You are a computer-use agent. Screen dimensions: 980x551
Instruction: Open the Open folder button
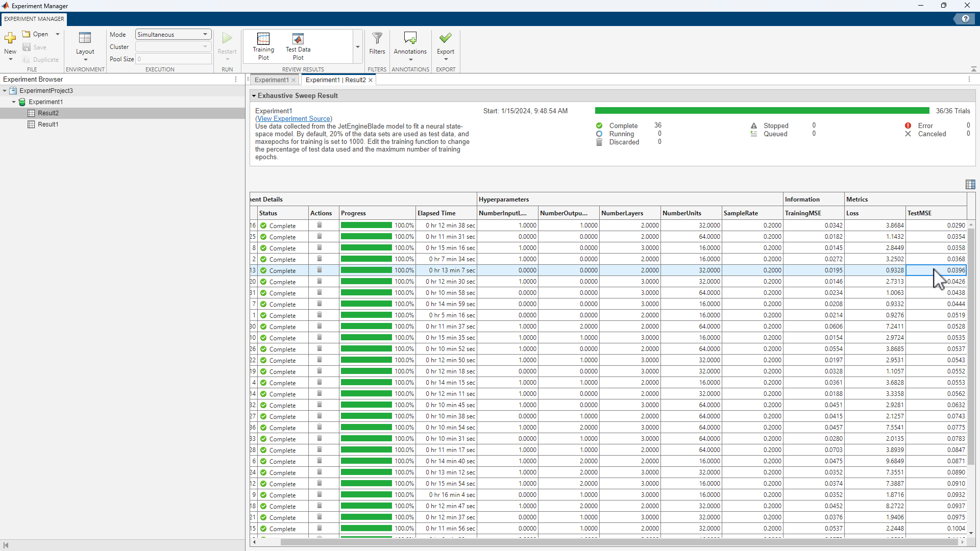pos(35,34)
